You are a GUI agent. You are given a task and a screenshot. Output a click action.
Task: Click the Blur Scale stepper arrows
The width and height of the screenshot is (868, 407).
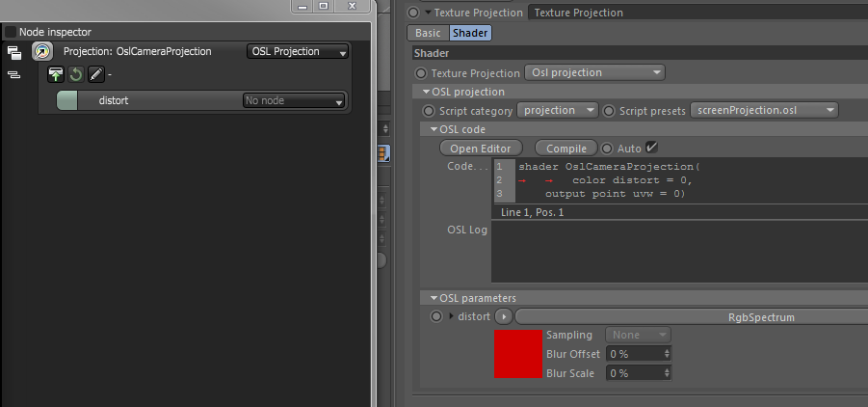click(667, 373)
